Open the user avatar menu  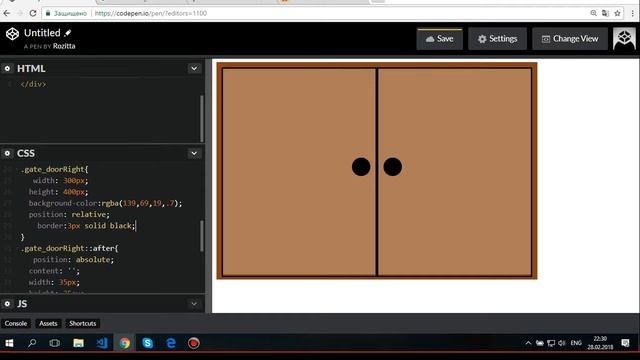tap(624, 38)
